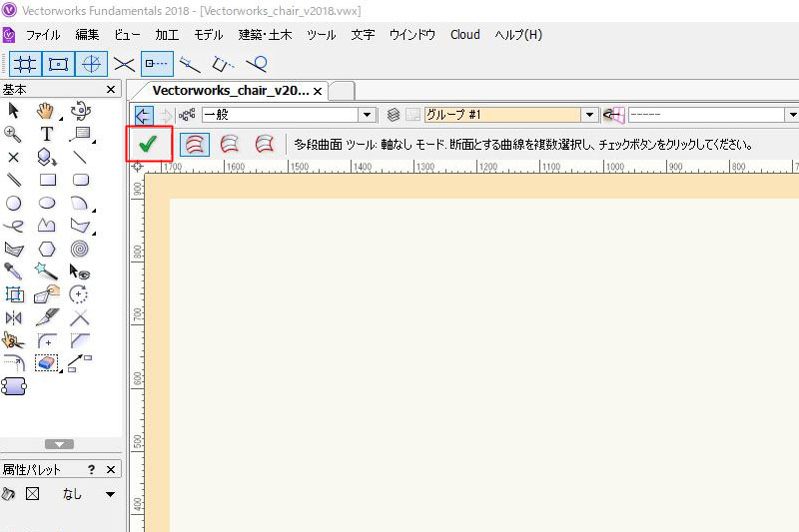
Task: Open the ツール menu
Action: tap(321, 35)
